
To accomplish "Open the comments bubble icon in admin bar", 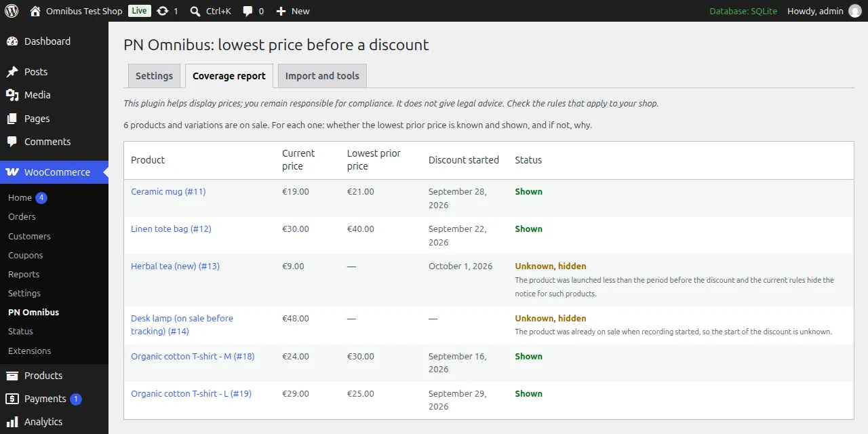I will 248,11.
